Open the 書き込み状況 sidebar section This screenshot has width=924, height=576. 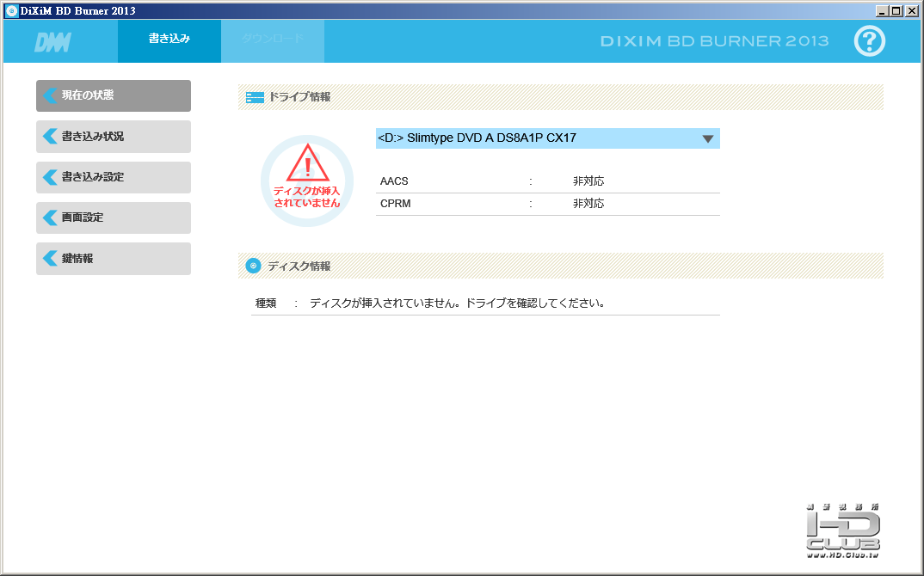pyautogui.click(x=114, y=136)
